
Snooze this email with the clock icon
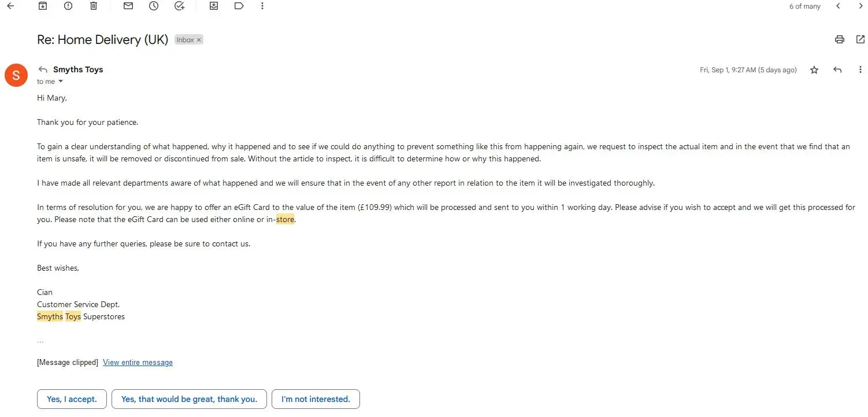pos(154,6)
